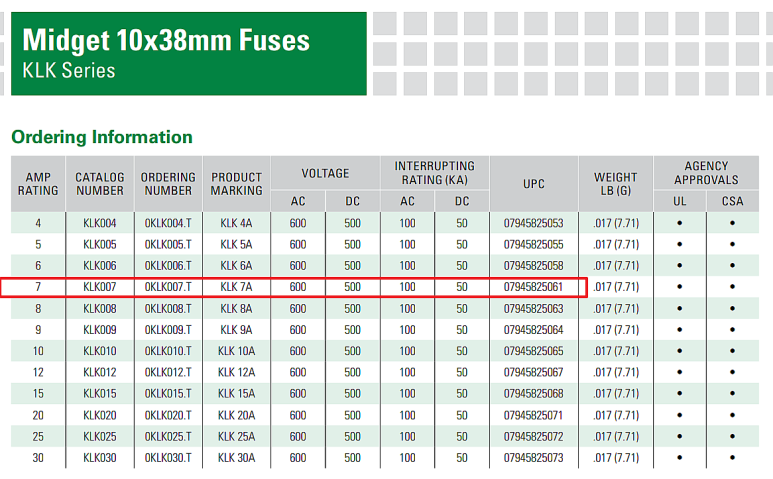This screenshot has width=773, height=479.
Task: Click UPC '07945825072'
Action: [533, 437]
